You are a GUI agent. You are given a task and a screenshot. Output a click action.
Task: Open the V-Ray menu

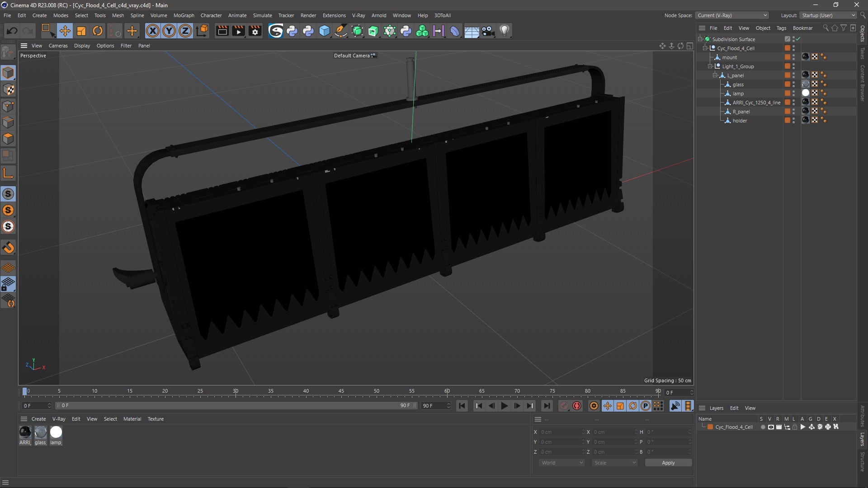[x=359, y=15]
